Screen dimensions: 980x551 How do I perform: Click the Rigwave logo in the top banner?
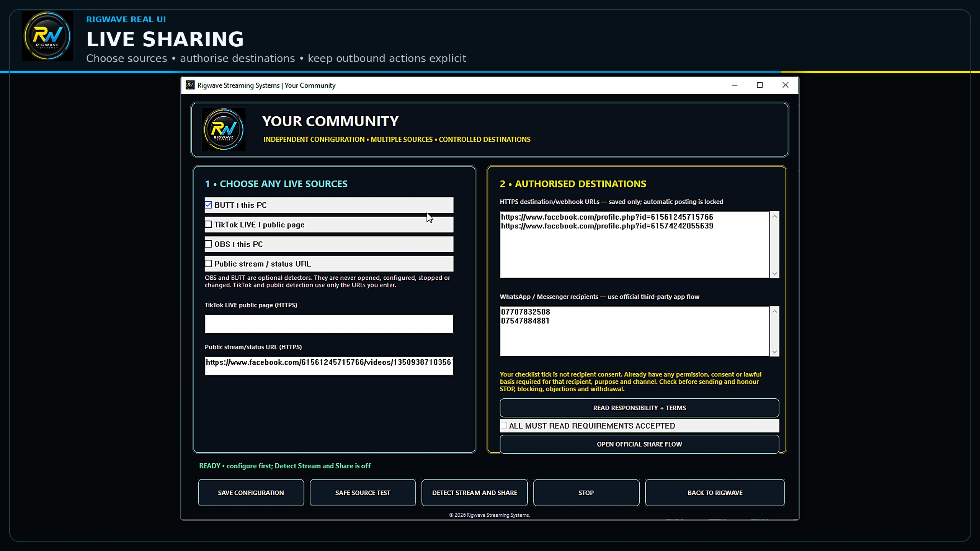[47, 36]
